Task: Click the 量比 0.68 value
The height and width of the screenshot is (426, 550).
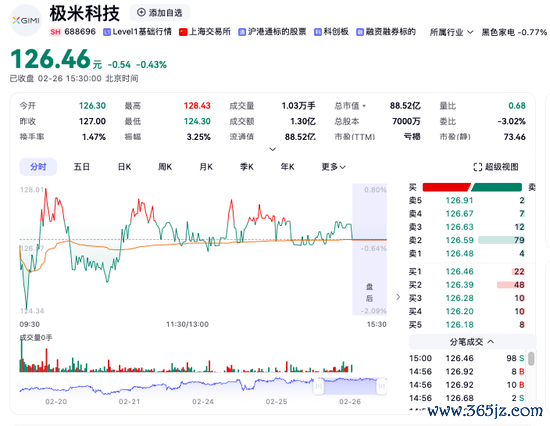Action: point(517,106)
